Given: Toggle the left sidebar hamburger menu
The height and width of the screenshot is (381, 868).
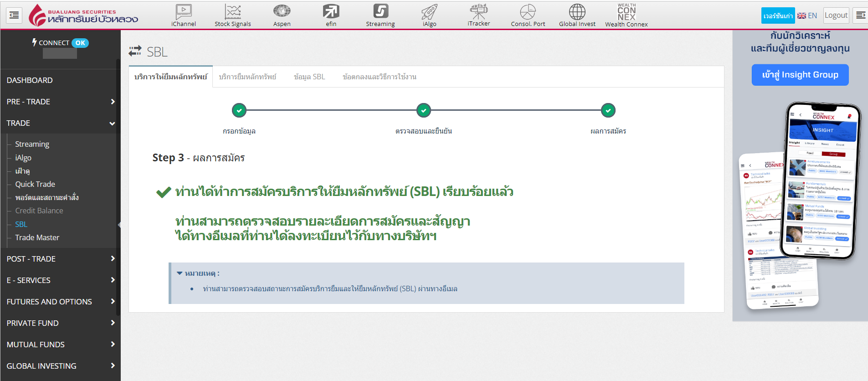Looking at the screenshot, I should 14,15.
